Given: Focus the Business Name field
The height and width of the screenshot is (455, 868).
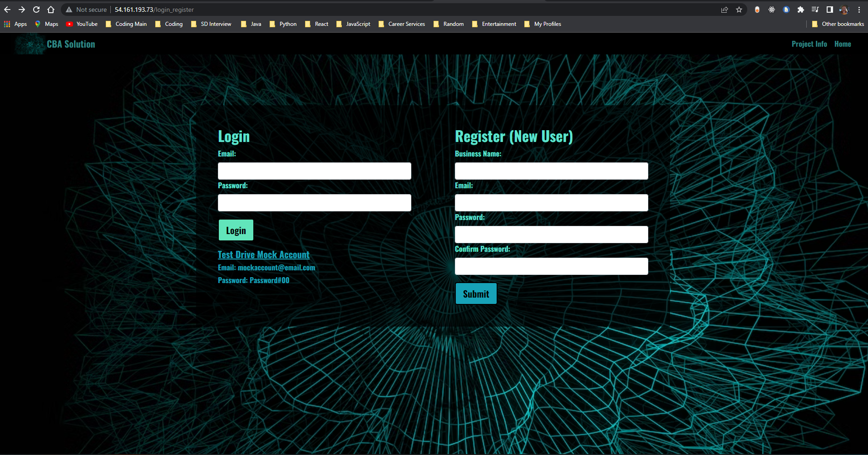Looking at the screenshot, I should 552,171.
